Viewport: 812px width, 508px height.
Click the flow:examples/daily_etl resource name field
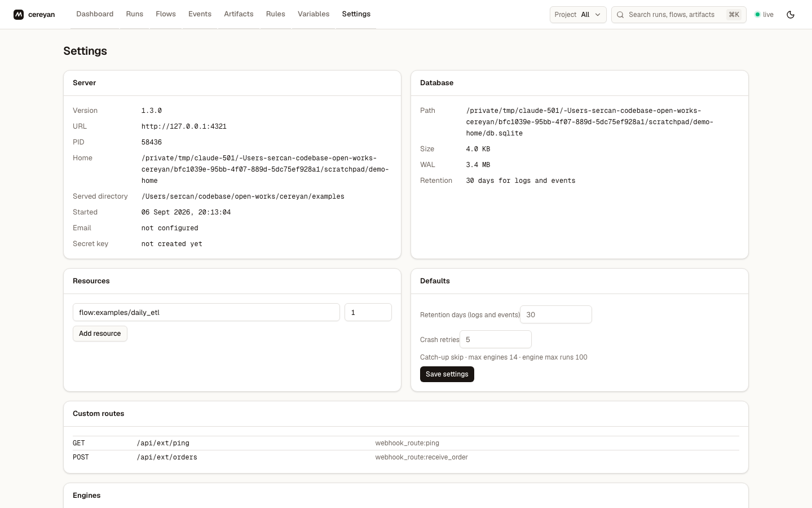point(206,312)
